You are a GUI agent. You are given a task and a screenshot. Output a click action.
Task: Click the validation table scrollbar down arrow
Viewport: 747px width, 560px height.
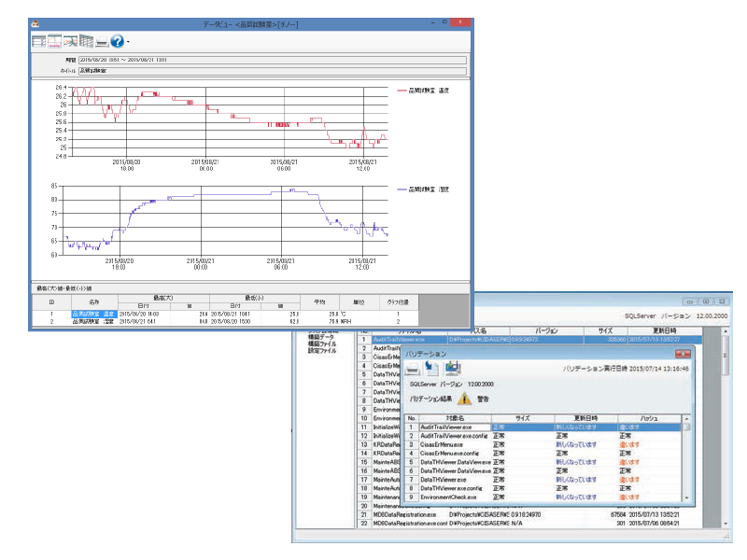click(x=686, y=497)
